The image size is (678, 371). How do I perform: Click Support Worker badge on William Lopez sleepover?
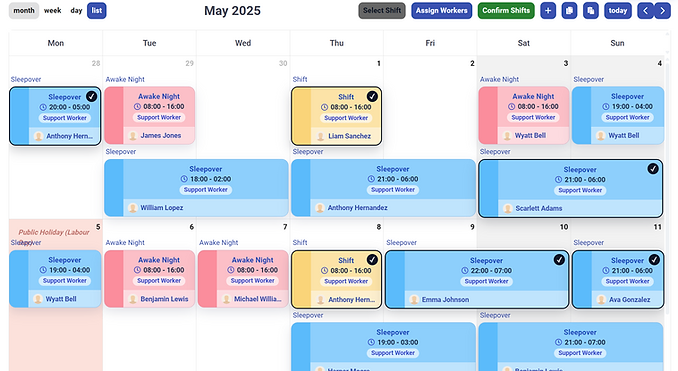click(205, 190)
